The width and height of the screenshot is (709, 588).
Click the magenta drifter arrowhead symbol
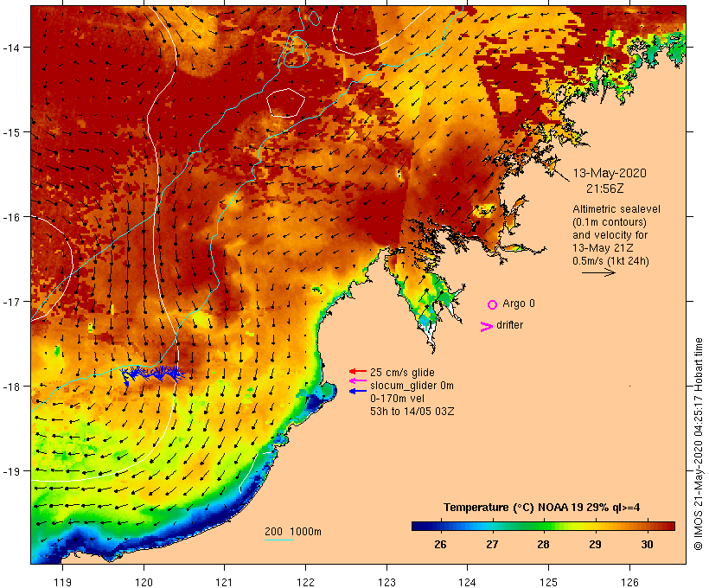pyautogui.click(x=486, y=327)
